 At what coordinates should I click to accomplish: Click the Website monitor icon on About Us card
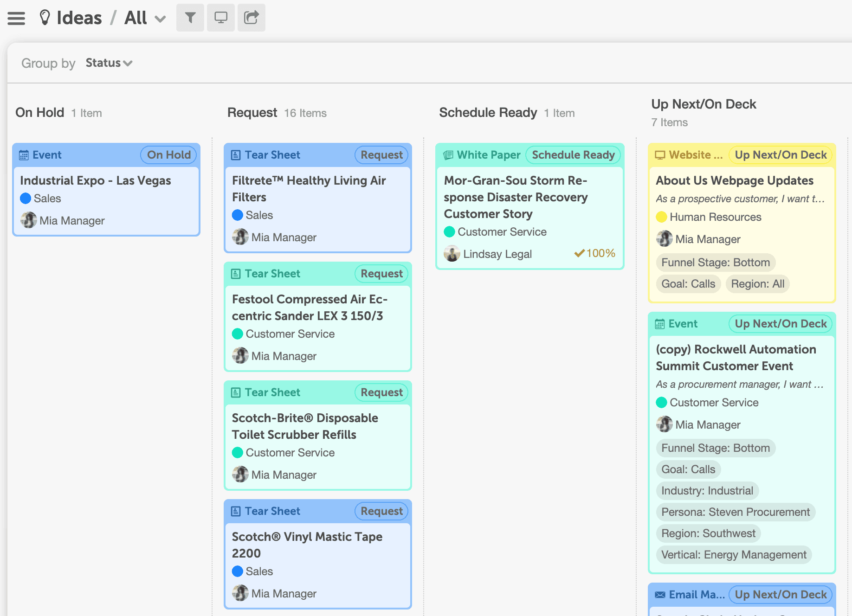pos(660,155)
